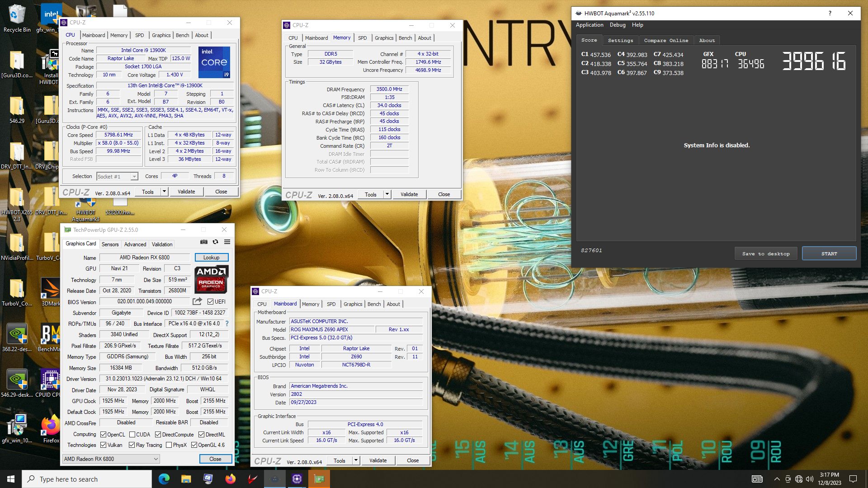Expand Tools dropdown arrow in Memory window
The height and width of the screenshot is (488, 868).
point(387,194)
